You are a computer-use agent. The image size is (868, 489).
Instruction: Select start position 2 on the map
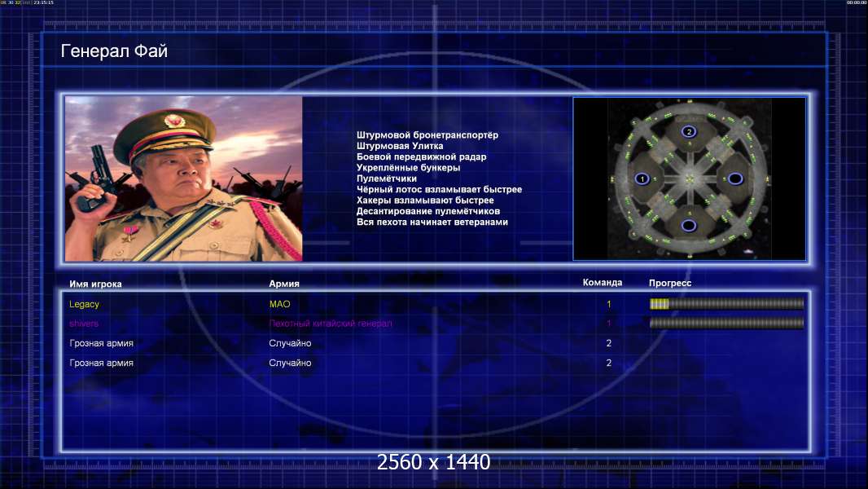(x=689, y=132)
